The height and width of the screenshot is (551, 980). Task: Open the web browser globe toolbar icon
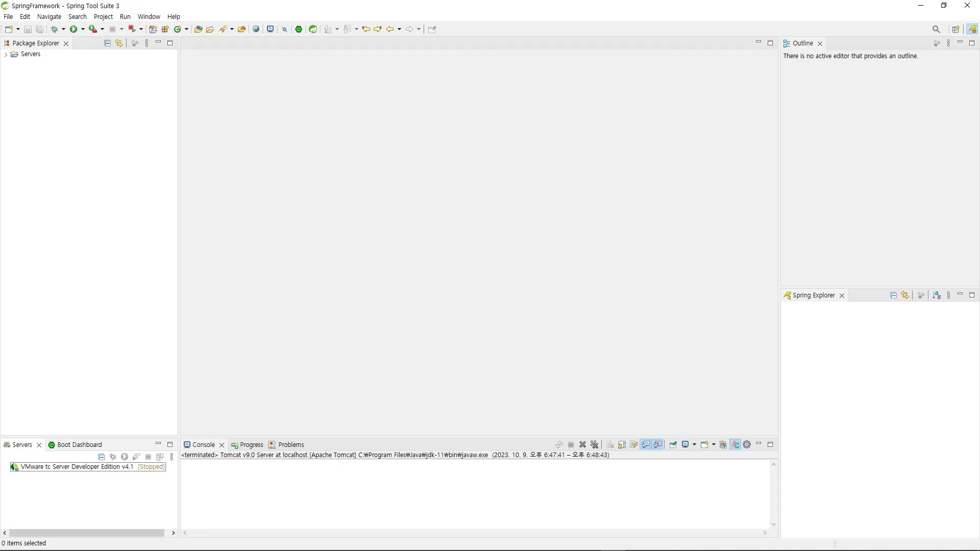pos(256,29)
